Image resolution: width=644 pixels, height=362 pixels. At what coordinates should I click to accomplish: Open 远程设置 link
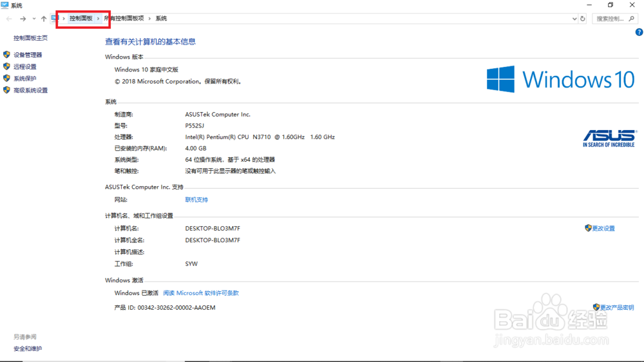click(x=25, y=66)
